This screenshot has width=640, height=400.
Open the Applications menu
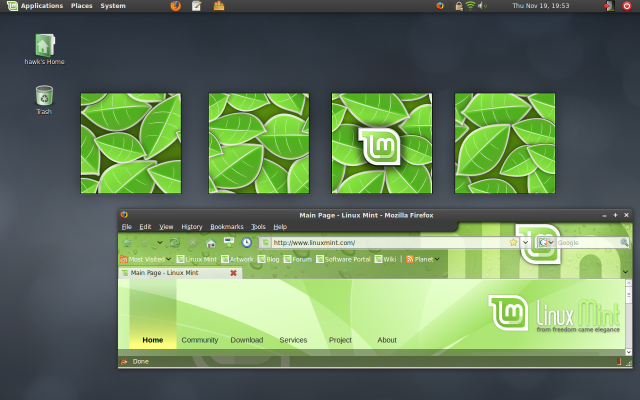click(x=42, y=6)
